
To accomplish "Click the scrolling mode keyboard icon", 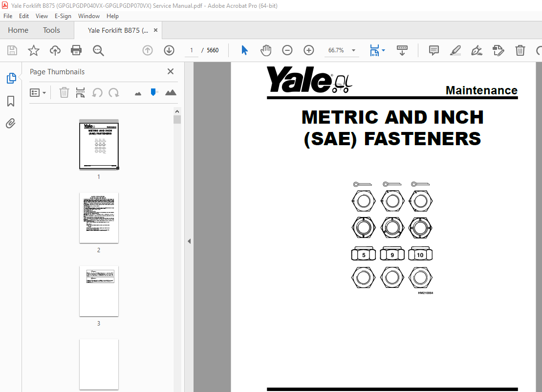I will [402, 50].
